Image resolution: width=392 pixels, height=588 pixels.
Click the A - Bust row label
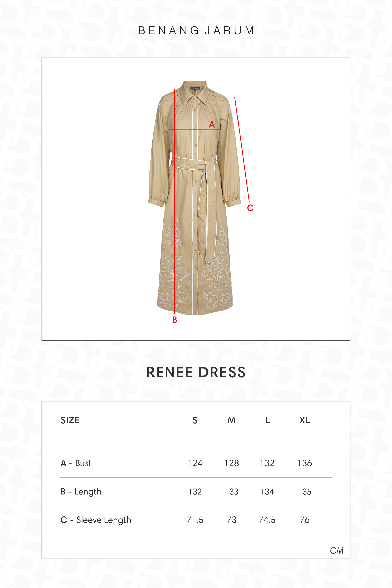(76, 463)
